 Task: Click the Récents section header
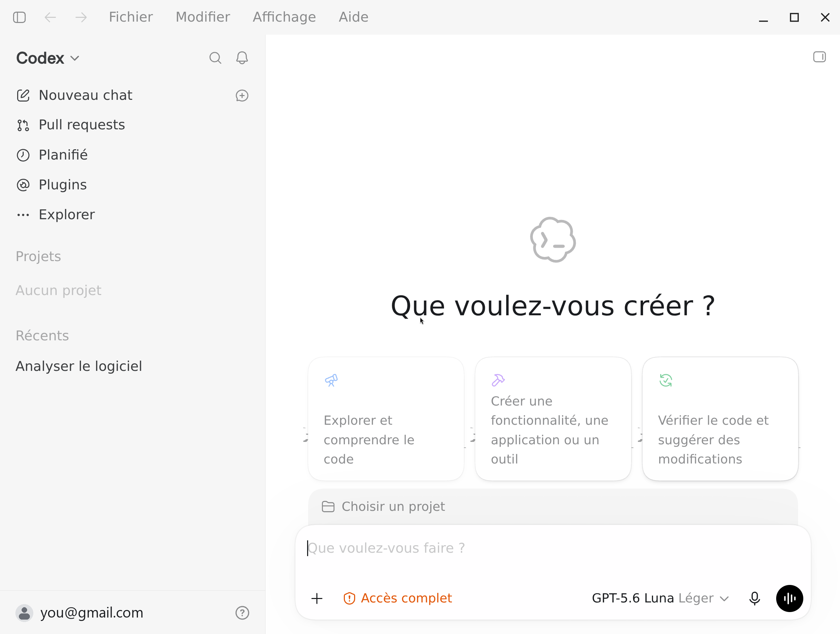click(x=42, y=336)
